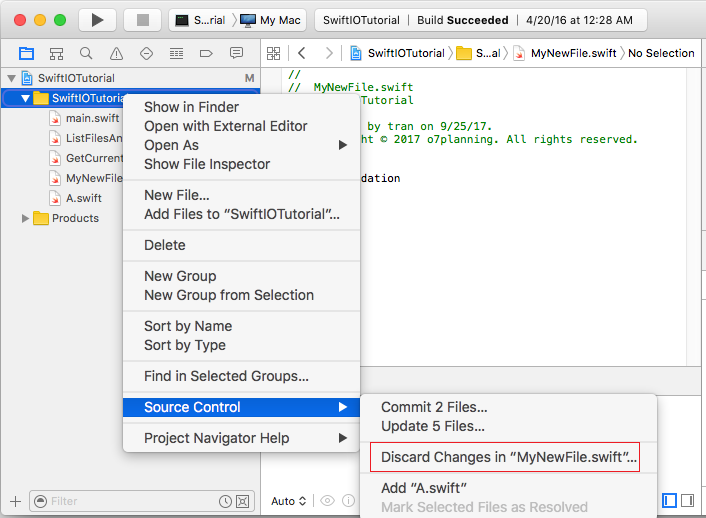Open the Debug navigator icon

(176, 54)
